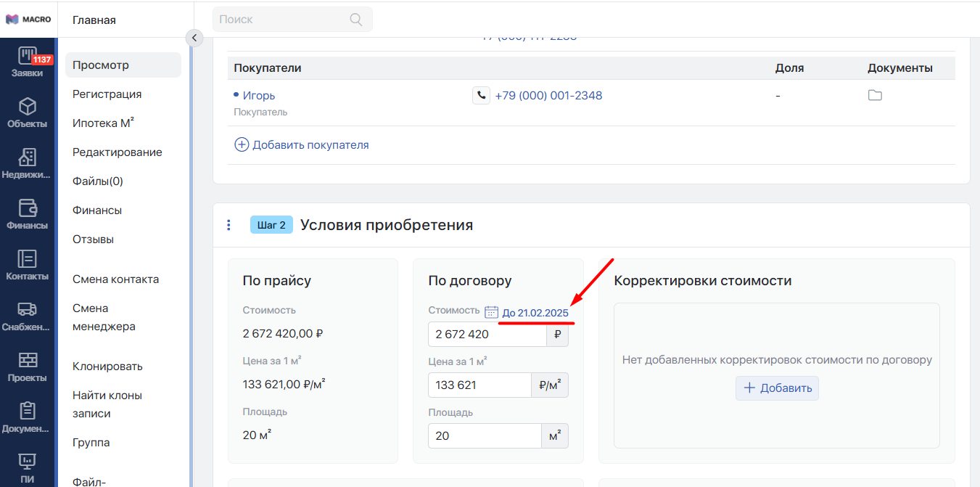Collapse the side menu with chevron

tap(194, 38)
